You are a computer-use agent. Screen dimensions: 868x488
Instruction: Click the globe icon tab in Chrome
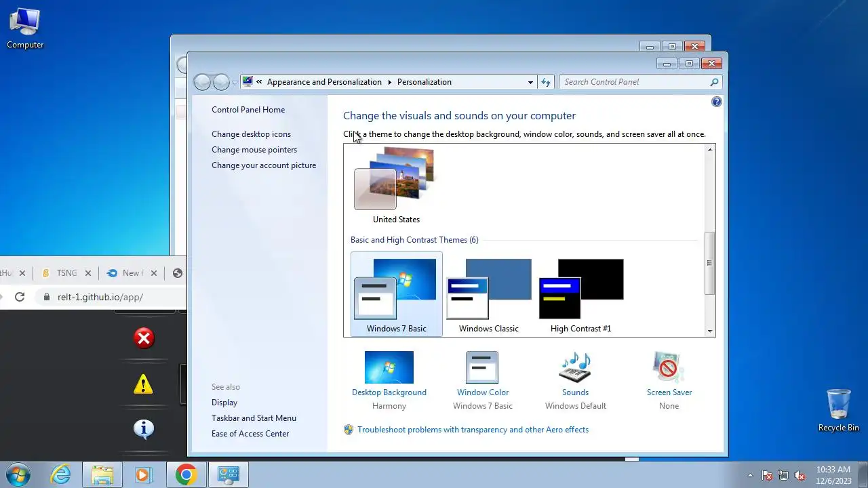pos(178,273)
